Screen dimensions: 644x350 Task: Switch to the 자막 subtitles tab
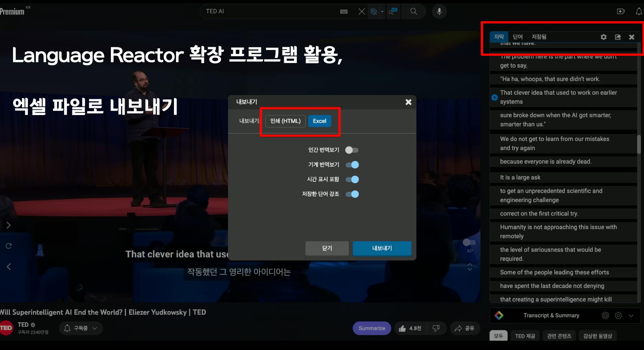[x=499, y=37]
